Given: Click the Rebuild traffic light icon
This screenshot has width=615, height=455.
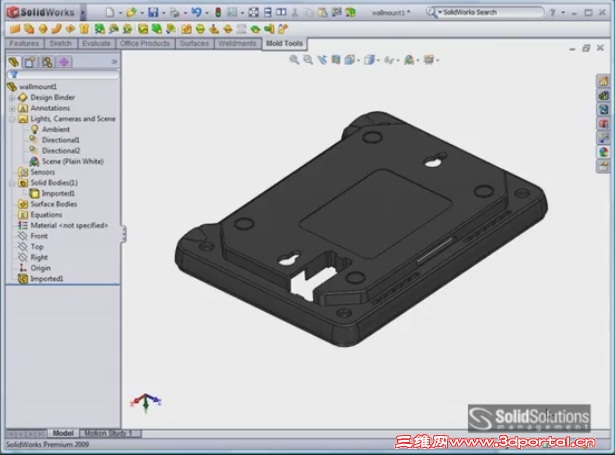Looking at the screenshot, I should pyautogui.click(x=218, y=13).
